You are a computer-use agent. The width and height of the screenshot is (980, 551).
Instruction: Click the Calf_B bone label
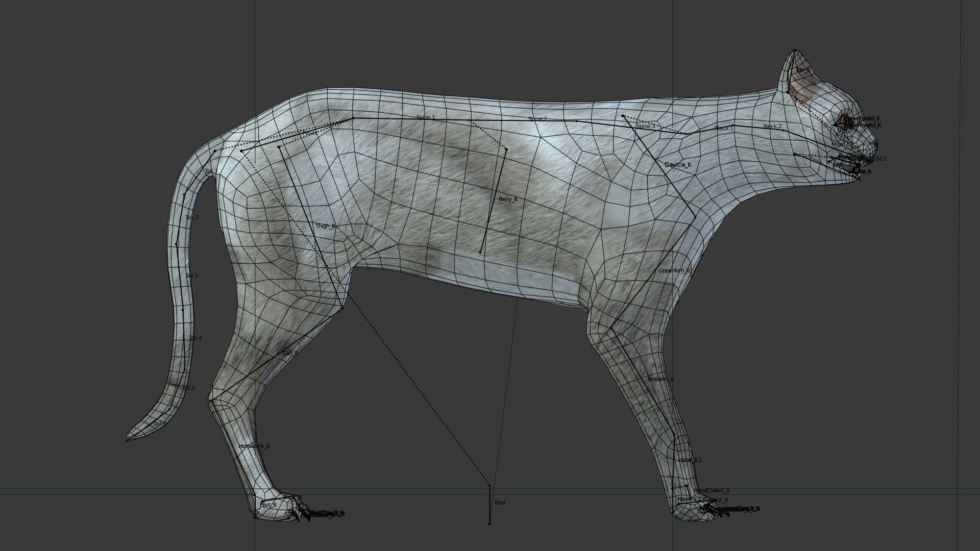pos(290,354)
